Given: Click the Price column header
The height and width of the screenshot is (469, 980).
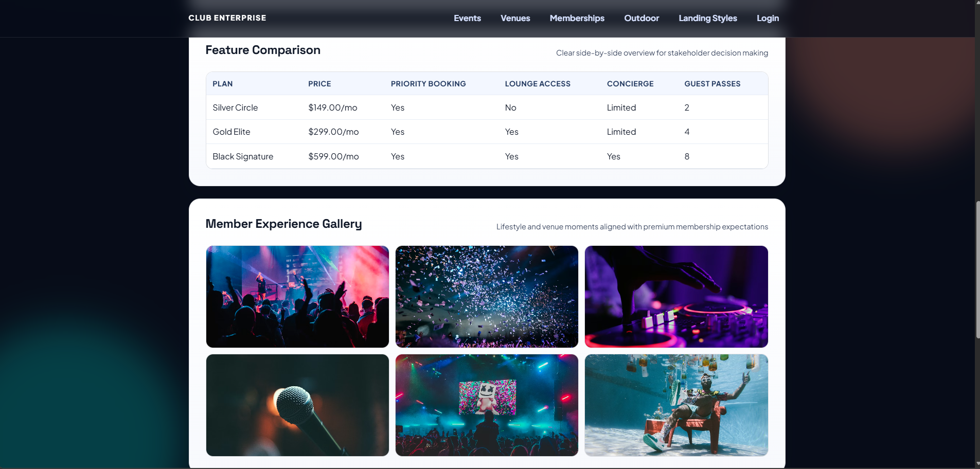Looking at the screenshot, I should point(319,84).
